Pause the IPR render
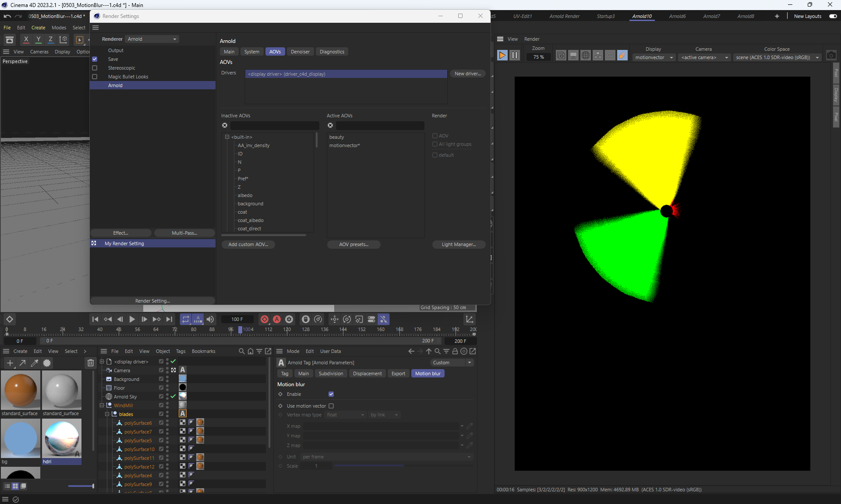Image resolution: width=841 pixels, height=504 pixels. point(515,56)
